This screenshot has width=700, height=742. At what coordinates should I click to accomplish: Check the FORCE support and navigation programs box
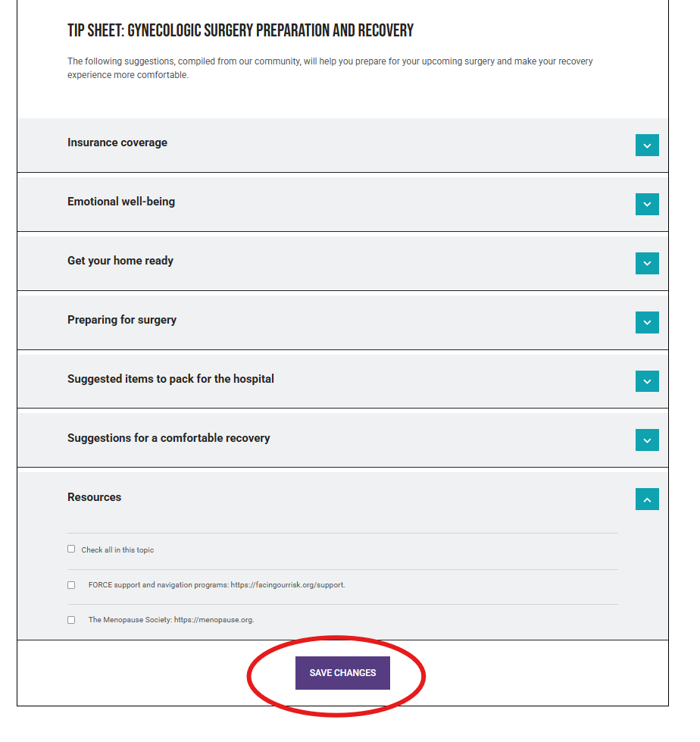pyautogui.click(x=71, y=585)
